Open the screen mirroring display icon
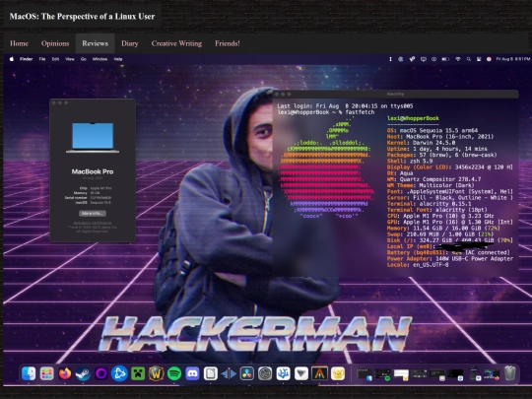This screenshot has width=532, height=399. pyautogui.click(x=423, y=59)
